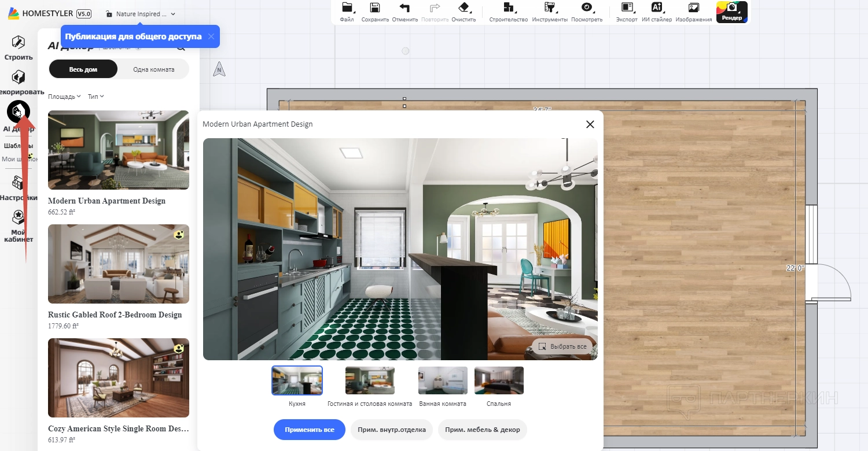Viewport: 868px width, 451px height.
Task: Open the Render camera button
Action: (731, 12)
